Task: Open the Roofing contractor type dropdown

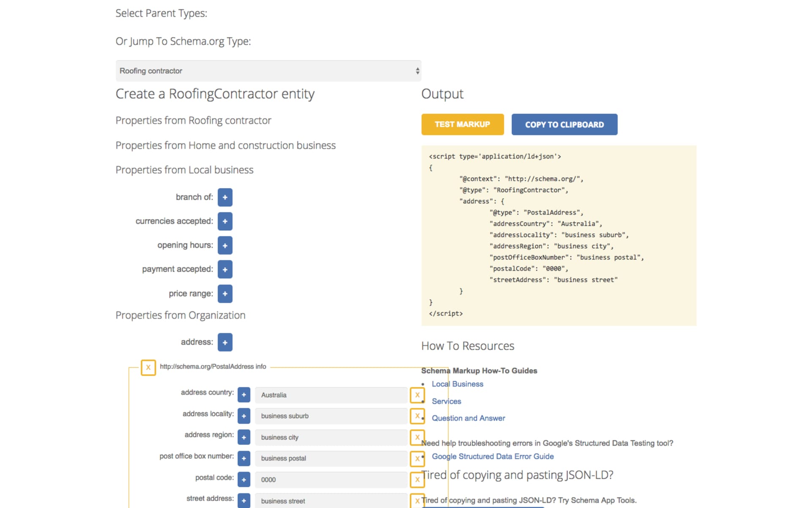Action: tap(269, 71)
